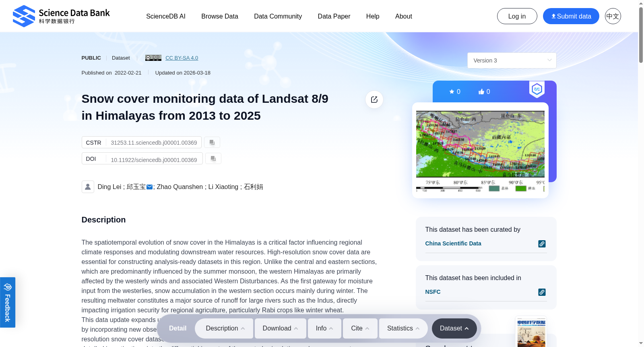Click the Log in button
This screenshot has height=347, width=644.
pos(517,16)
